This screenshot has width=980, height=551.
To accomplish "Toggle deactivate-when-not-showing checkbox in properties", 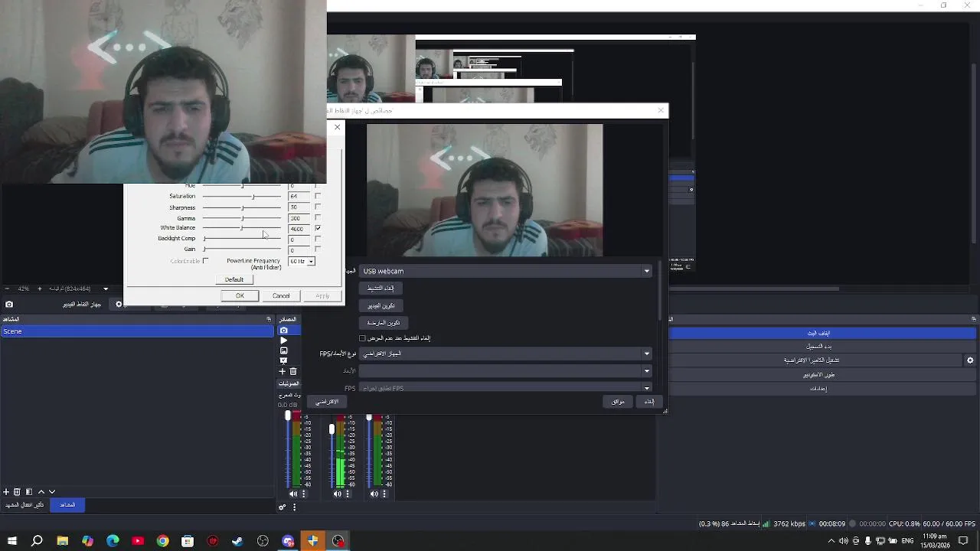I will click(362, 338).
